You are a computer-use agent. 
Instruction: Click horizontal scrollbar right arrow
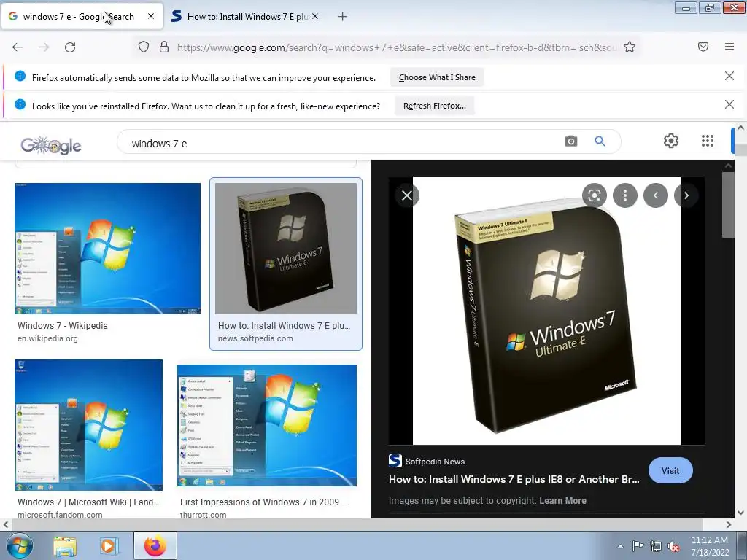[x=729, y=524]
